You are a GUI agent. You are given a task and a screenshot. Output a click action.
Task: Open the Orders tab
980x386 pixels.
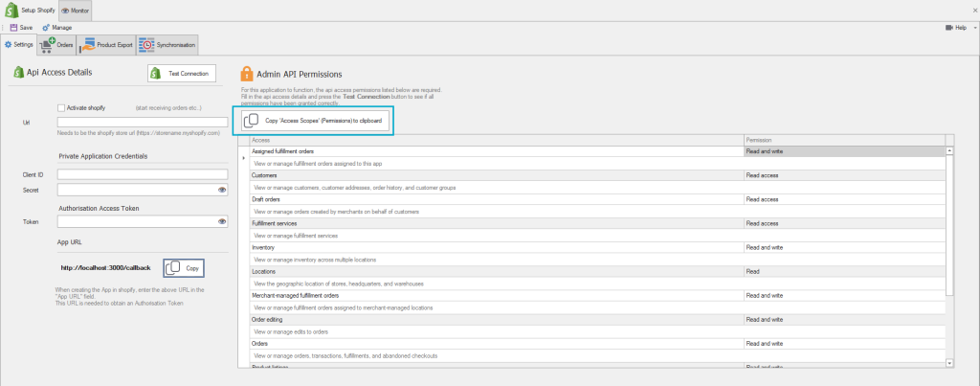[x=56, y=45]
